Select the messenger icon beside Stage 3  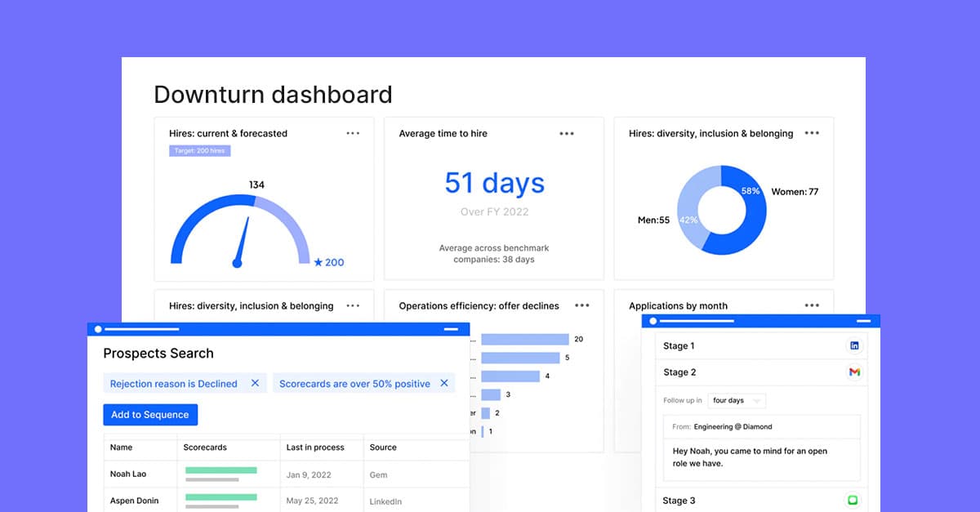854,500
